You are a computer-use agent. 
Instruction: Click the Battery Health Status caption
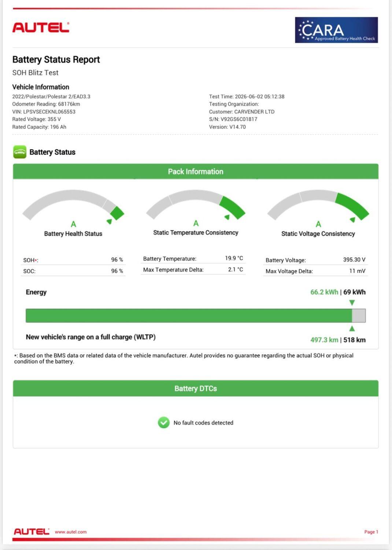pyautogui.click(x=73, y=234)
